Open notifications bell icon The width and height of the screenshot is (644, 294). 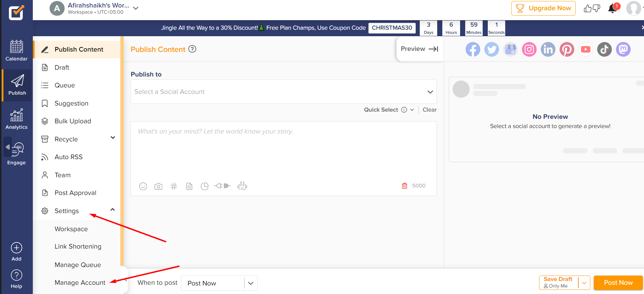coord(613,9)
